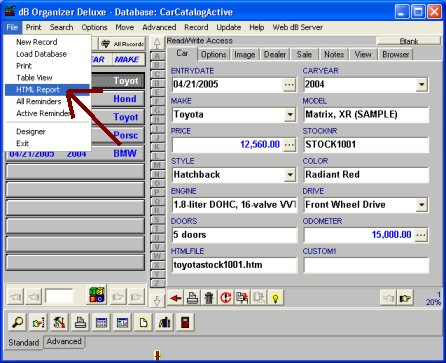Click the letter T index button

click(157, 229)
